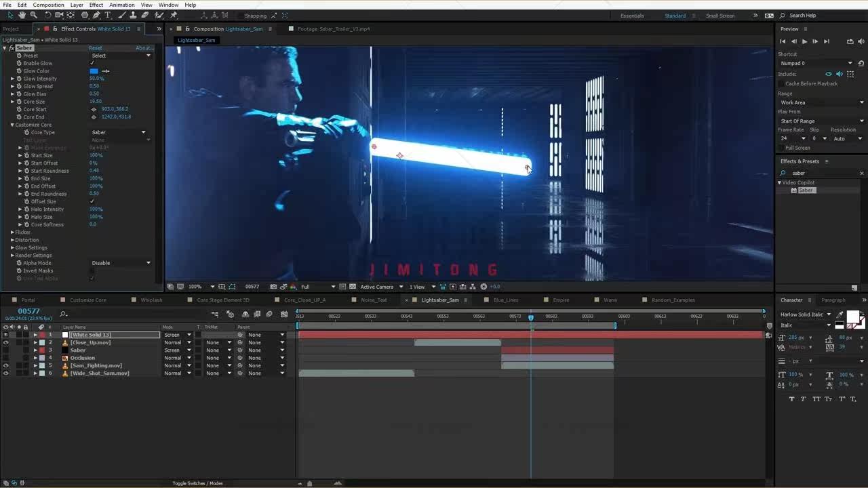
Task: Jump to last frame in Preview panel
Action: click(826, 41)
